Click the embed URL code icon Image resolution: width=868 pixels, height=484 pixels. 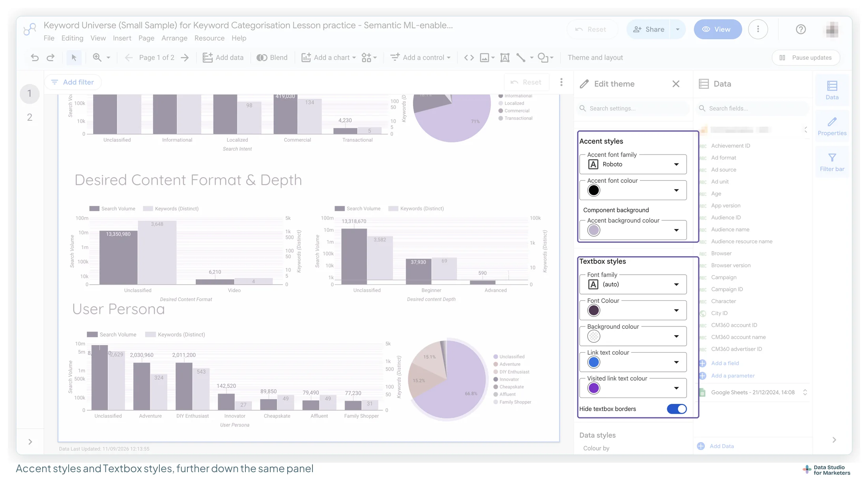point(469,58)
